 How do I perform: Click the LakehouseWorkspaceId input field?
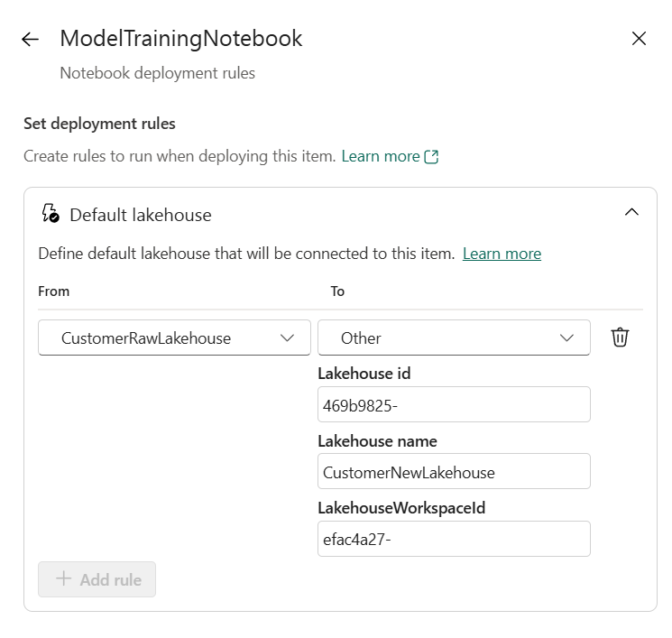(x=454, y=539)
